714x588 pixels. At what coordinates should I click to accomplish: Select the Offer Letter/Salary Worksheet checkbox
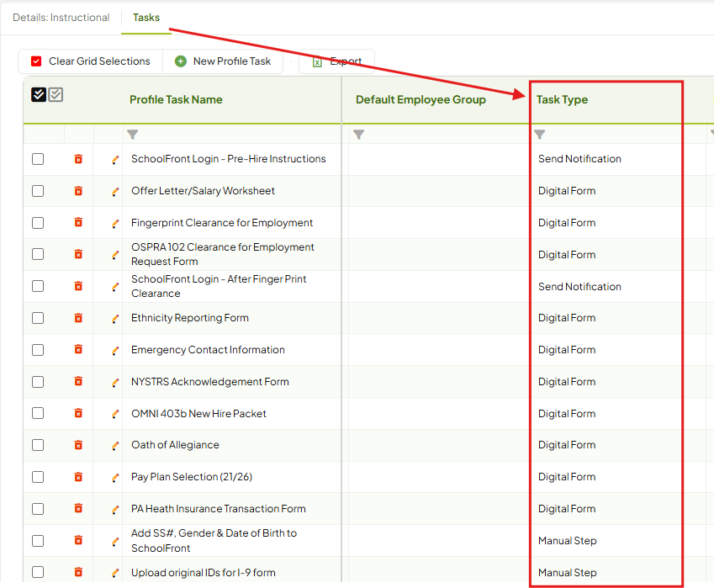[x=38, y=191]
